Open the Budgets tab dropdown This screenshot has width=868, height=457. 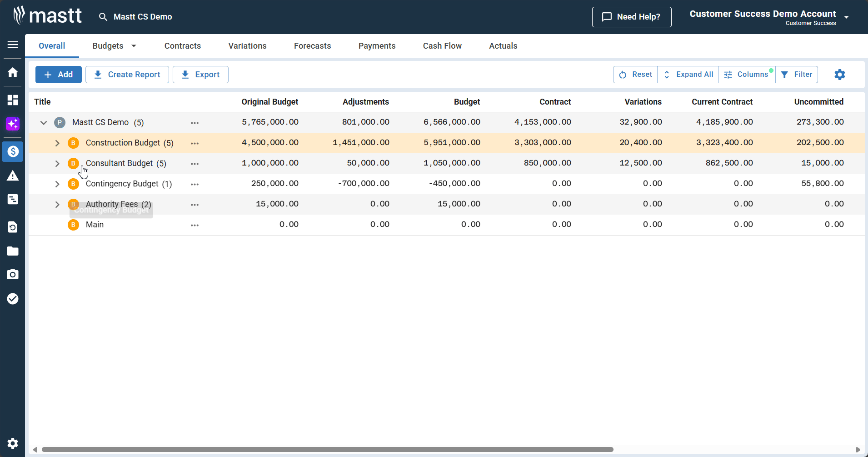coord(134,46)
